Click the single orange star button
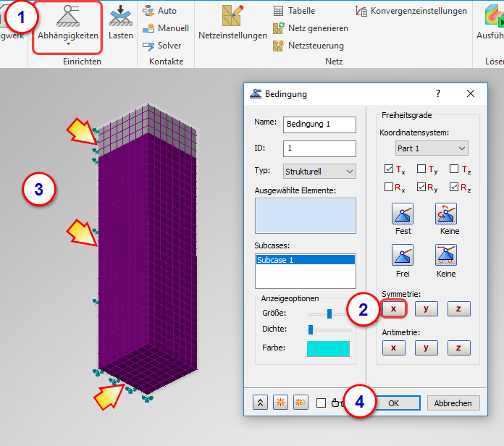Screen dimensions: 504x446 [281, 403]
